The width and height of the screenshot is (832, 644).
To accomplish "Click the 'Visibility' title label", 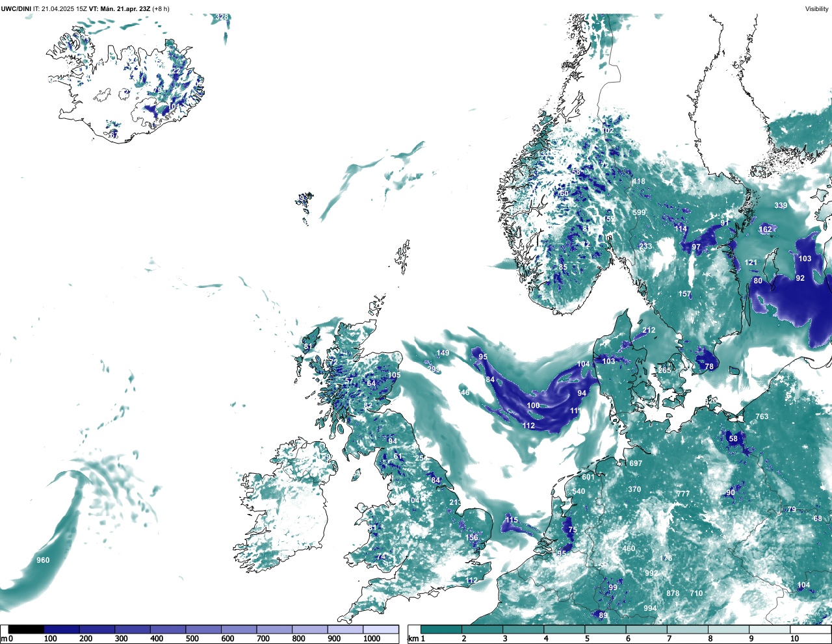I will [817, 9].
